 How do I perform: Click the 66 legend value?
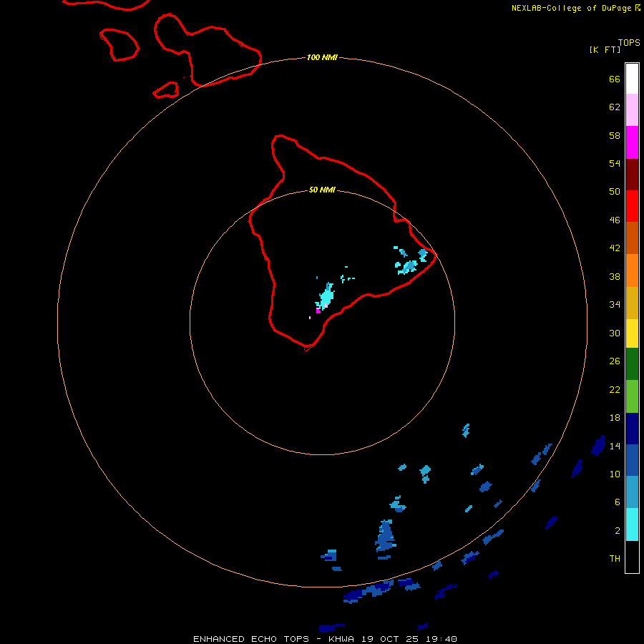615,79
